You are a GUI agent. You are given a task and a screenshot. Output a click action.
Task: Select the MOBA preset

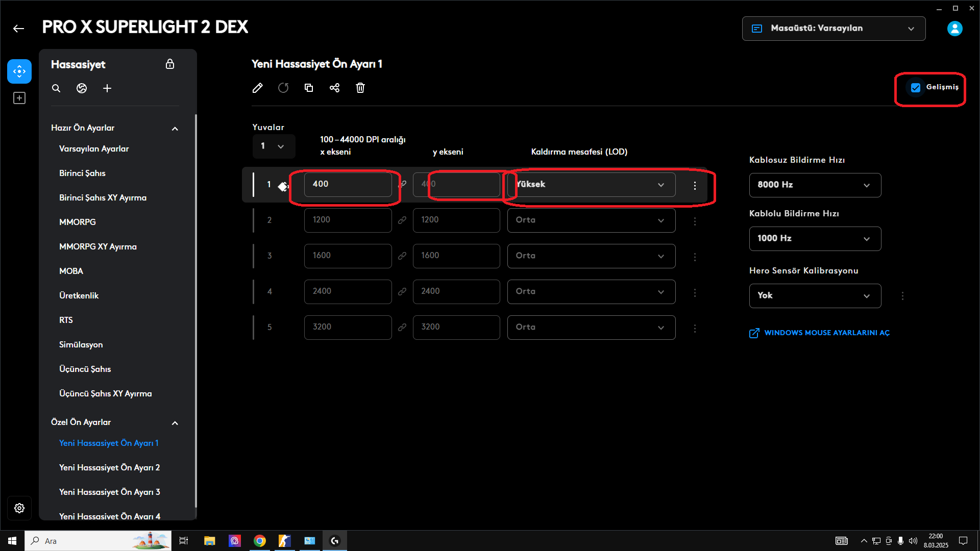tap(71, 271)
